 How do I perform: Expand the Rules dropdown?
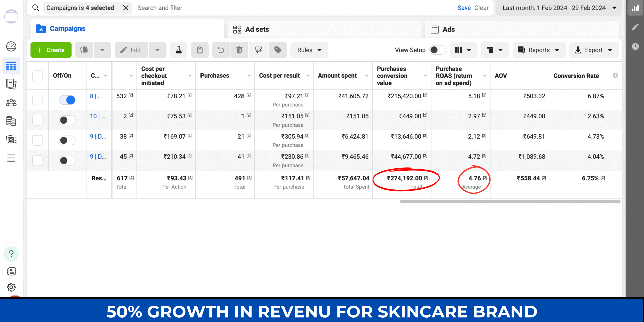(309, 50)
